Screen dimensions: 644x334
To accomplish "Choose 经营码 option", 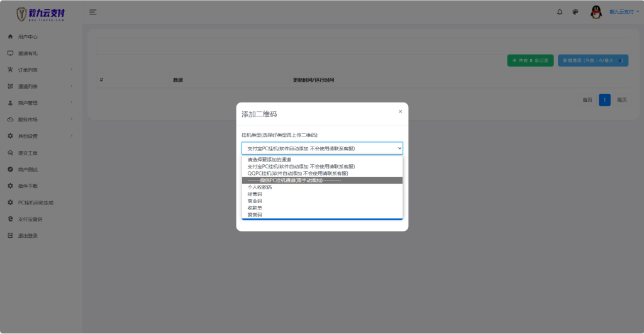I will click(322, 194).
